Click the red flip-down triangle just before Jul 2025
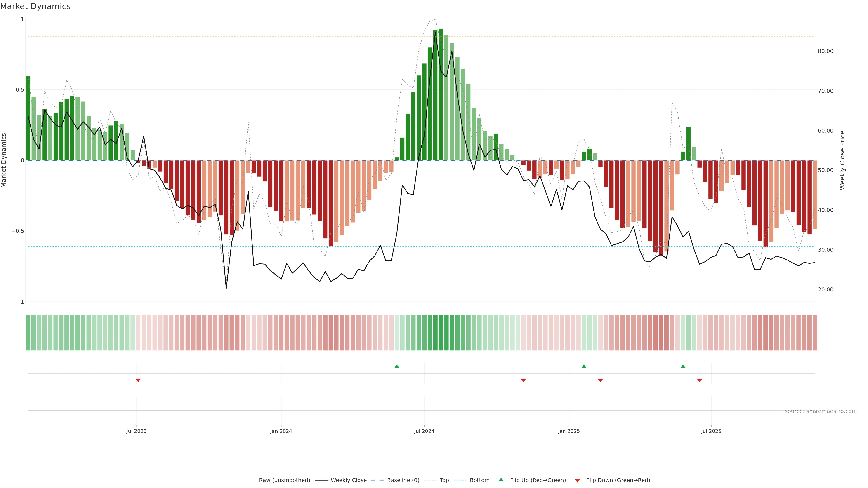The width and height of the screenshot is (868, 488). [x=700, y=380]
